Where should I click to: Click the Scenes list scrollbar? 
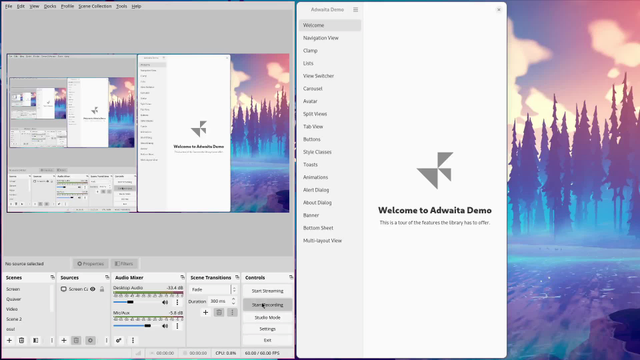[52, 298]
